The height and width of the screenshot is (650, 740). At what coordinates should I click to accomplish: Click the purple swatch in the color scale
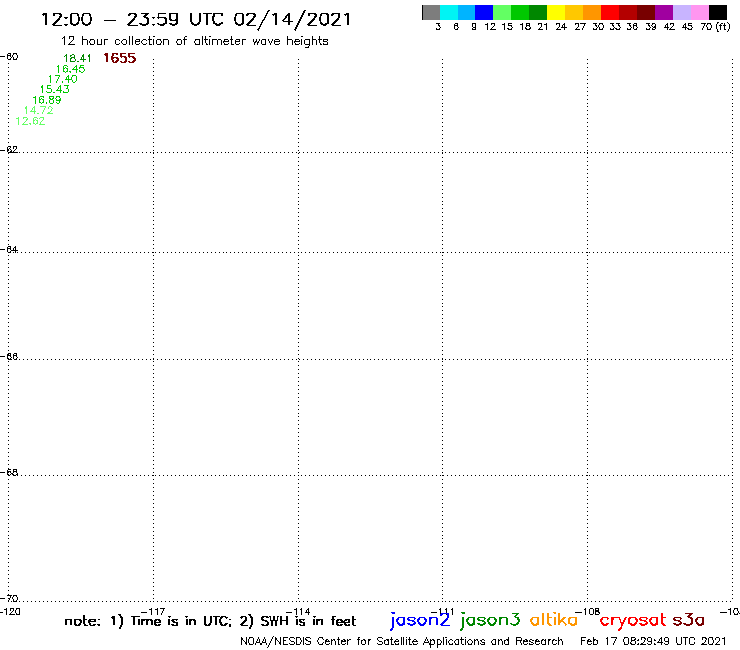(664, 12)
